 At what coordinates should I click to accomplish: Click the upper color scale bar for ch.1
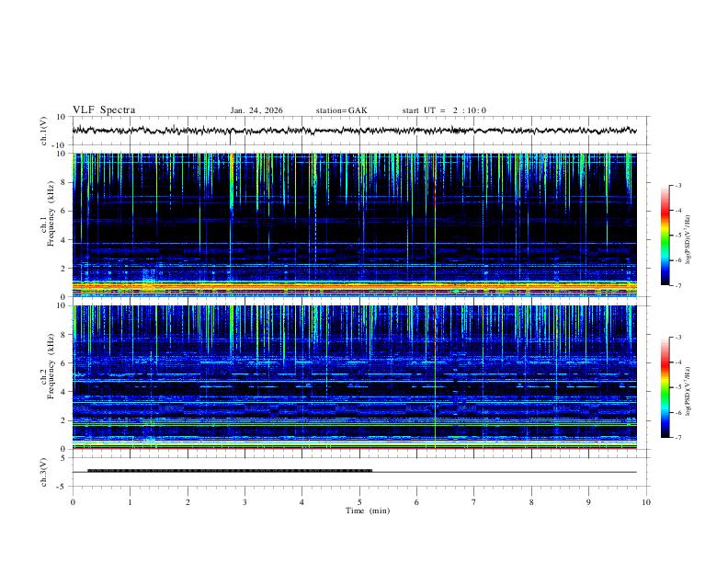click(665, 236)
